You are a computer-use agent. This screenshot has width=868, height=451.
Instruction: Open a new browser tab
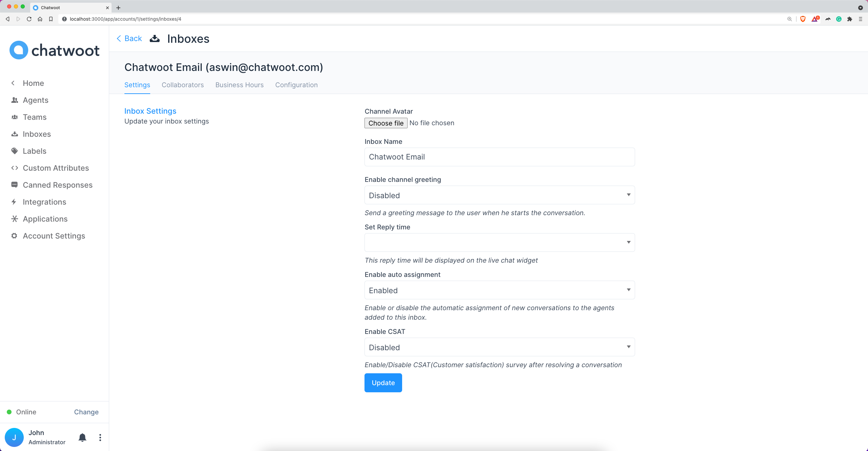(118, 7)
